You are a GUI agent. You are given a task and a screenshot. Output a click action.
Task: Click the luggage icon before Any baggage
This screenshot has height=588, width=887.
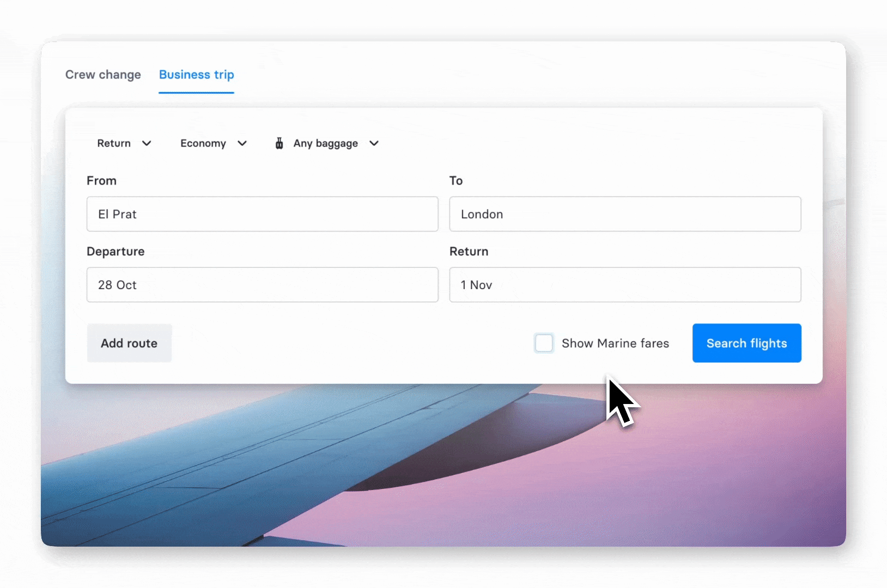[279, 143]
